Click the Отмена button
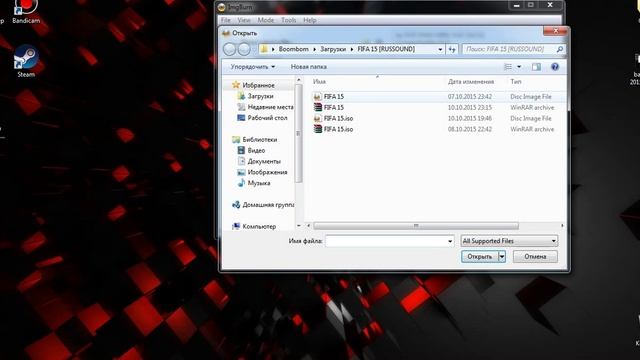 (x=535, y=256)
